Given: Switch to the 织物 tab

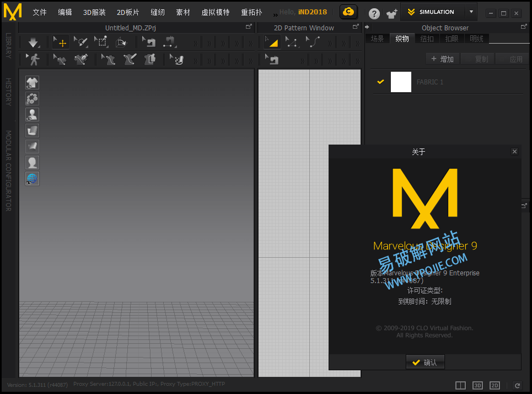Looking at the screenshot, I should (x=402, y=39).
